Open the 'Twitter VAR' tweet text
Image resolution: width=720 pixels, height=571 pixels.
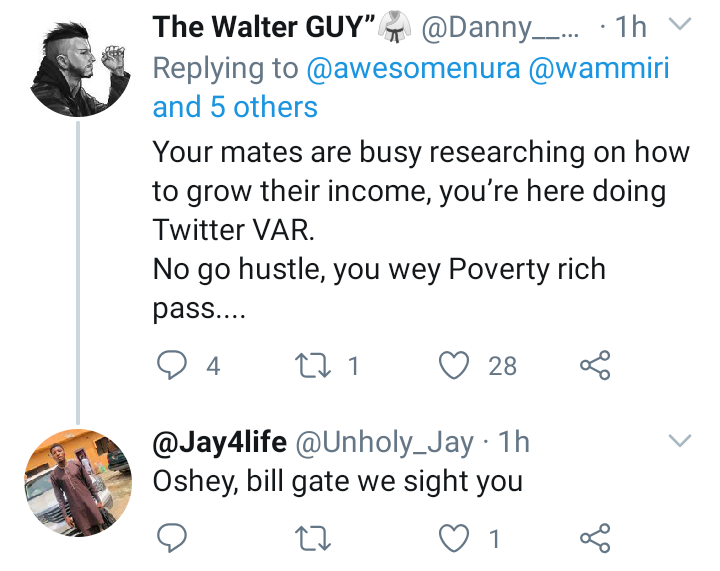pyautogui.click(x=420, y=232)
